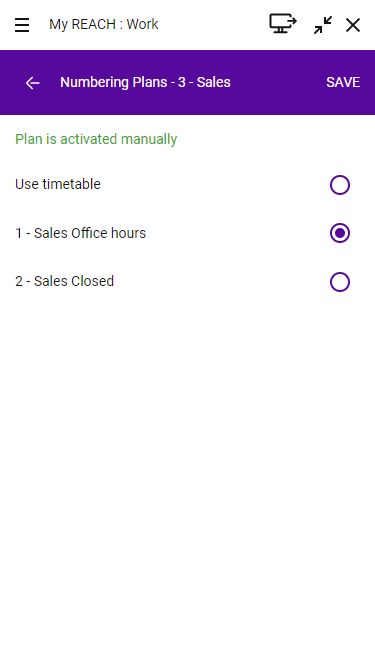This screenshot has width=375, height=667.
Task: Click the 2 - Sales Closed label
Action: point(65,281)
